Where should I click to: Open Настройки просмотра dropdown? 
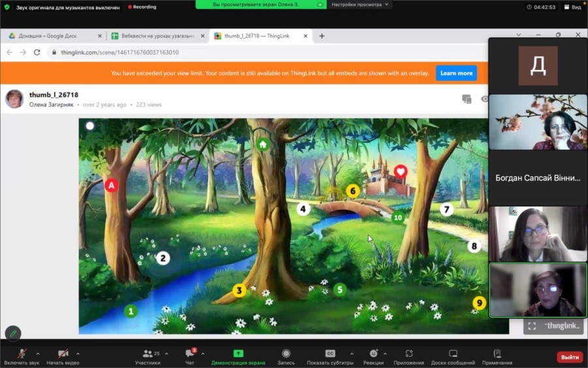[359, 5]
